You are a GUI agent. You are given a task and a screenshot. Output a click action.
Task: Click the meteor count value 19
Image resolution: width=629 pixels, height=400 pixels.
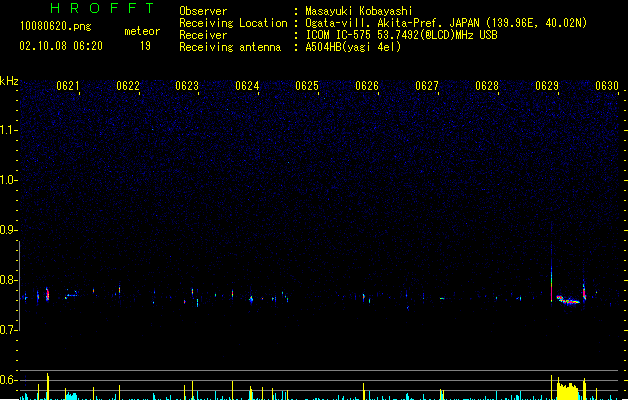pyautogui.click(x=145, y=46)
